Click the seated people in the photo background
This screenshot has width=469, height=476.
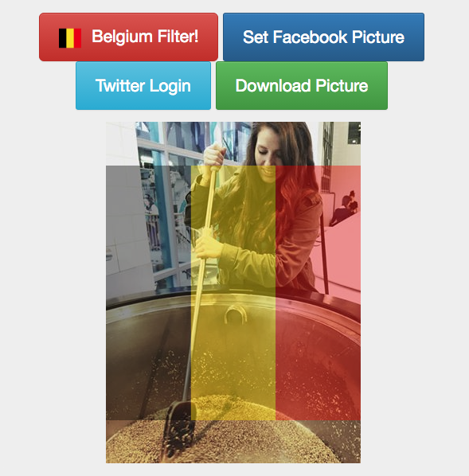345,208
